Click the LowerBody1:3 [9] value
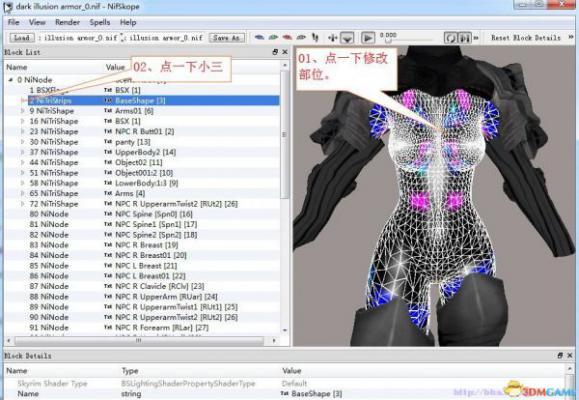Screen dimensions: 579x400 (147, 183)
